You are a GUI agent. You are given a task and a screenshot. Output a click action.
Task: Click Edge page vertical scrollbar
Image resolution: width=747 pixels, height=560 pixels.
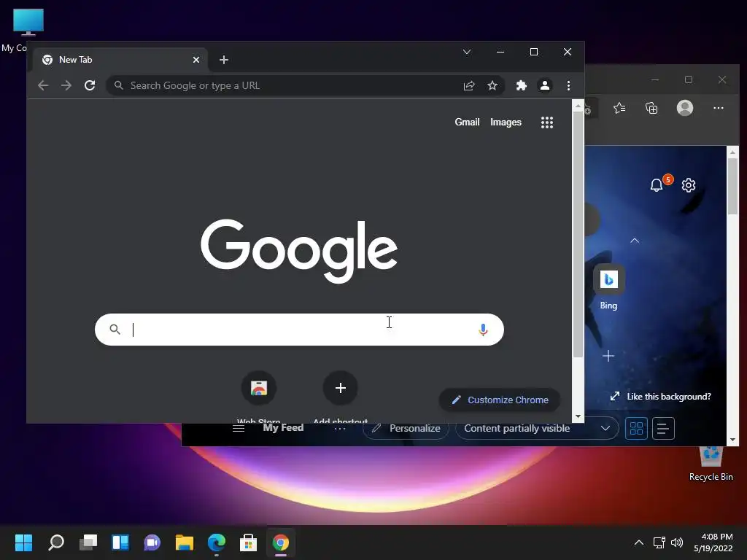(x=732, y=187)
